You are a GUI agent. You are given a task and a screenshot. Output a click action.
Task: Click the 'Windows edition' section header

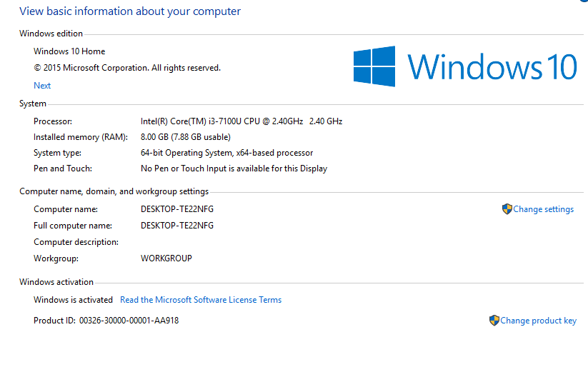pos(51,34)
